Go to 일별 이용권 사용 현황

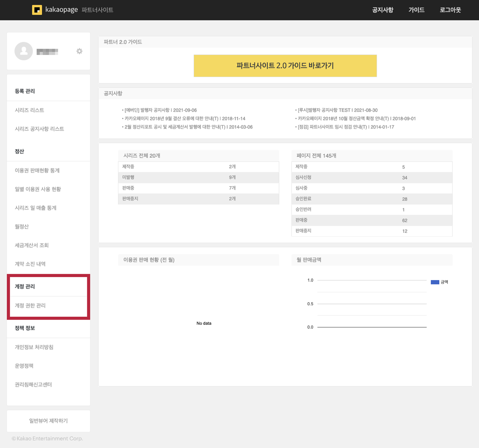[38, 189]
